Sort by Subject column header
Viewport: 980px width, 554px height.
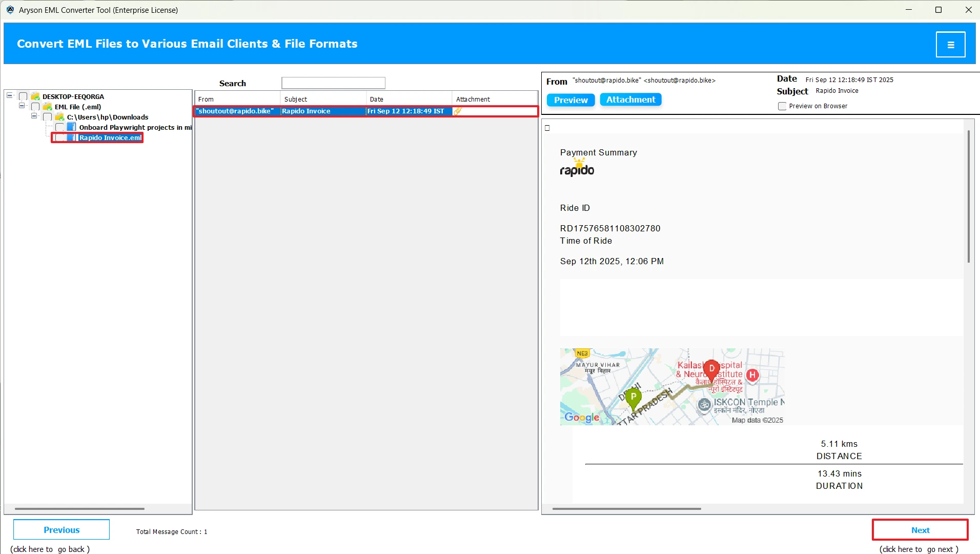[323, 99]
